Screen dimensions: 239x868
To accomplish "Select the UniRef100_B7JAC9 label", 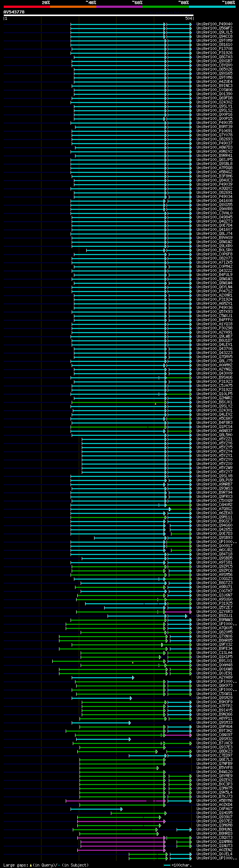I will 214,743.
